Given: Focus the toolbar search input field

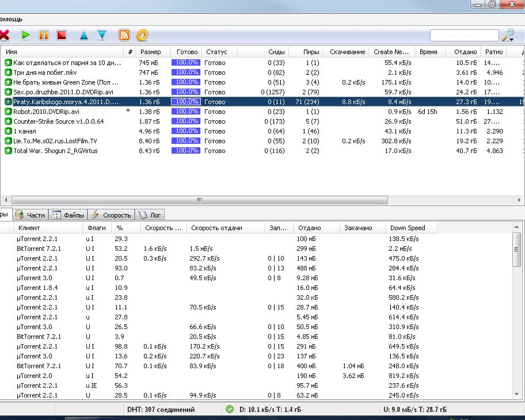Looking at the screenshot, I should (x=465, y=35).
